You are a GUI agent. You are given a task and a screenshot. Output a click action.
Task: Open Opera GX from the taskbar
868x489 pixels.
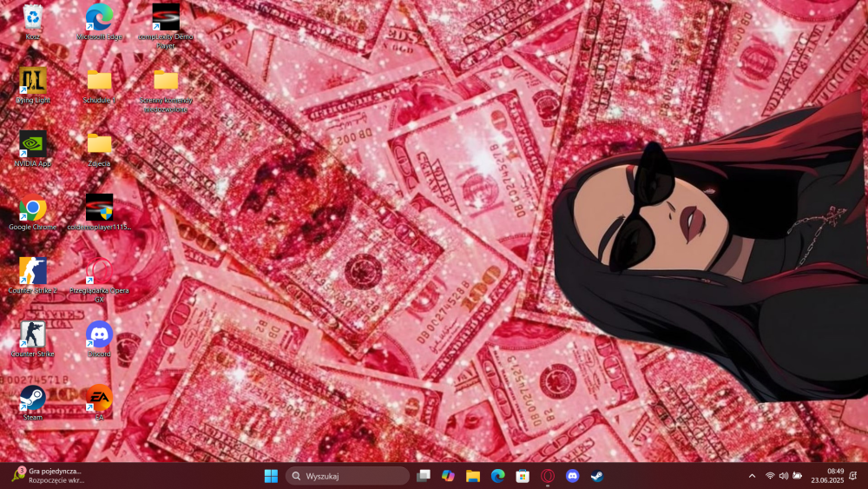pos(548,476)
